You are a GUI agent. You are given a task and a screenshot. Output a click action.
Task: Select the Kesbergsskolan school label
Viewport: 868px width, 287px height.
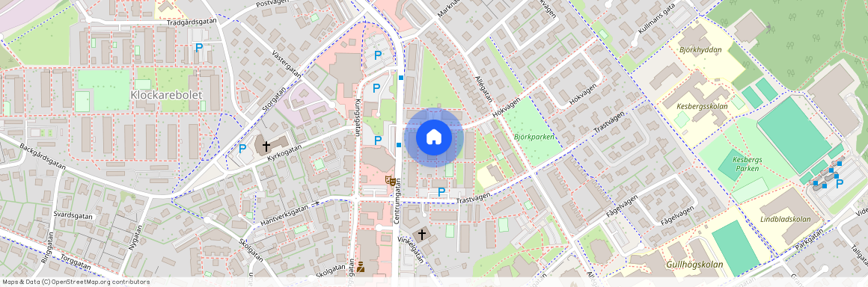click(x=702, y=105)
